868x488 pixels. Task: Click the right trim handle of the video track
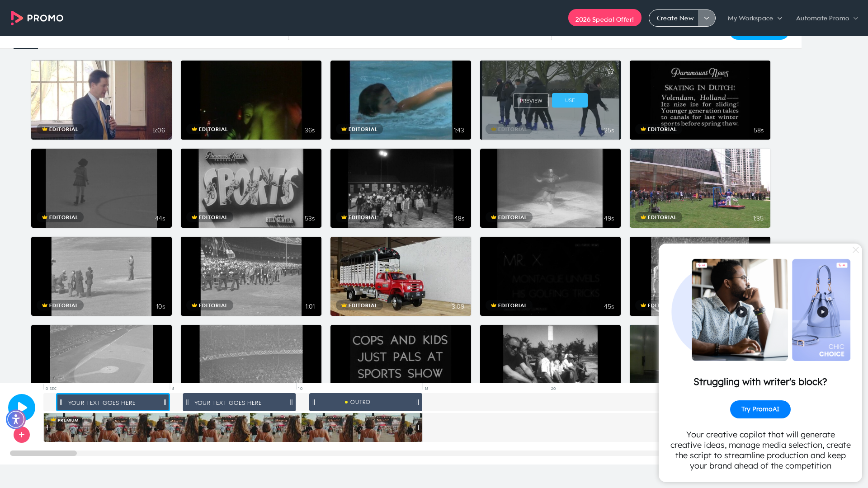[418, 427]
